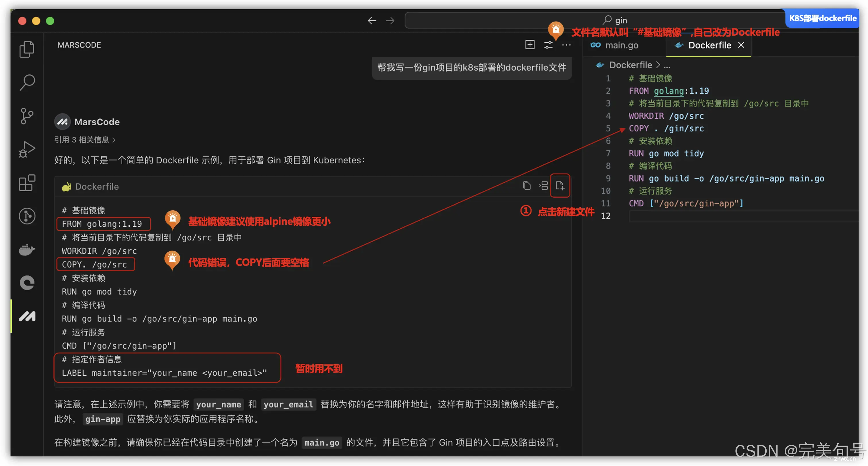Viewport: 868px width, 466px height.
Task: Click the Dockerfile label in code block header
Action: (x=97, y=186)
